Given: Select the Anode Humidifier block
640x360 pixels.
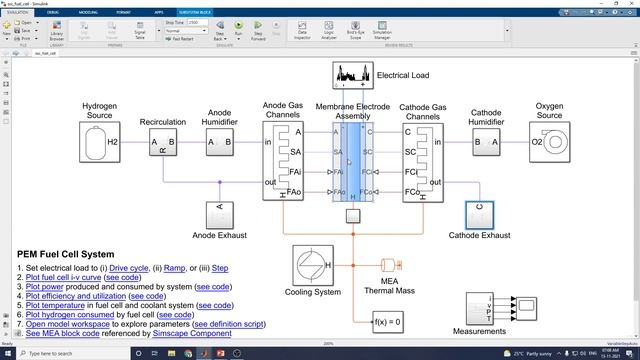Looking at the screenshot, I should [220, 142].
